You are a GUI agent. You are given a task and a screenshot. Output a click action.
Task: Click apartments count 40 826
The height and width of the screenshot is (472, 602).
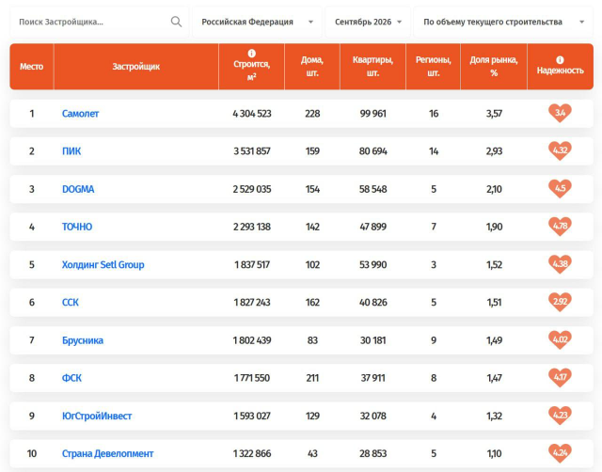pyautogui.click(x=373, y=303)
